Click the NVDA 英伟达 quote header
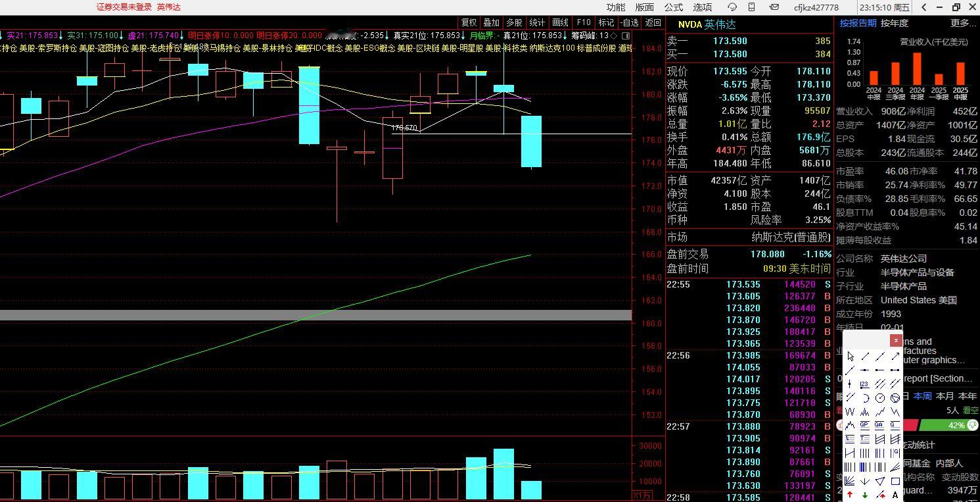The height and width of the screenshot is (502, 980). pos(707,24)
